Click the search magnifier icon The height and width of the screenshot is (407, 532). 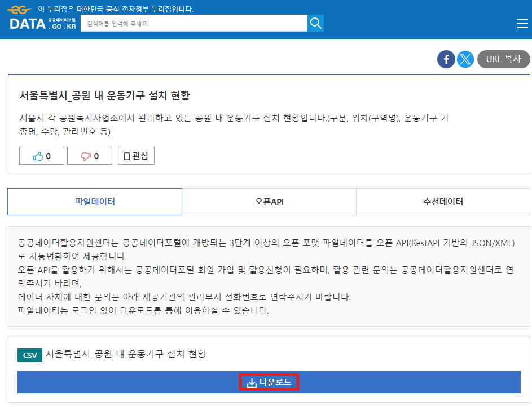point(315,23)
